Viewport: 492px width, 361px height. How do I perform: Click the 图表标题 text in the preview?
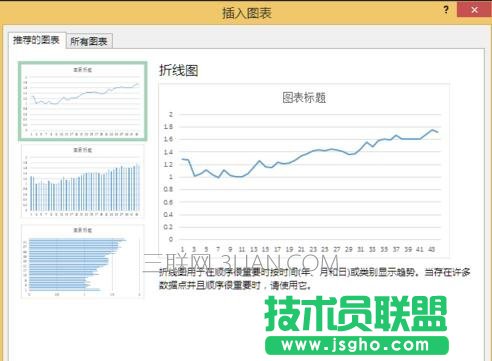[304, 98]
